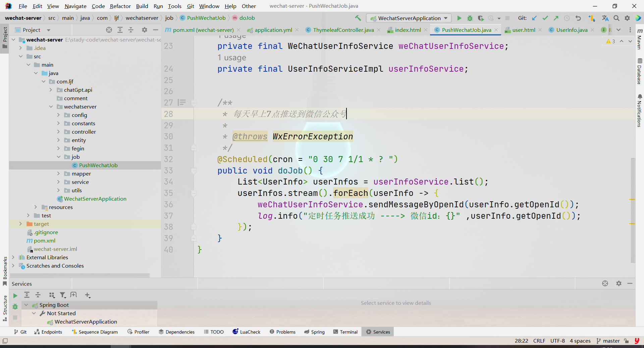The height and width of the screenshot is (348, 644).
Task: Select opened file locate target icon
Action: pos(109,30)
